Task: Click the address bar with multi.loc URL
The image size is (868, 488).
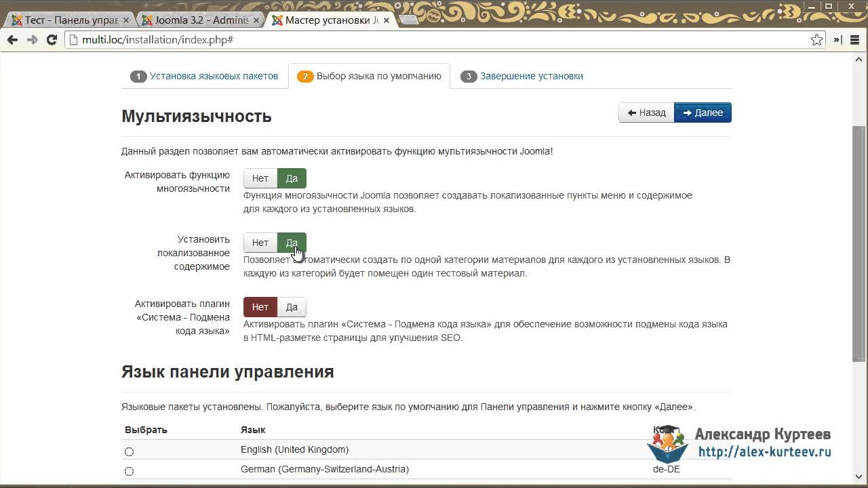Action: 444,40
